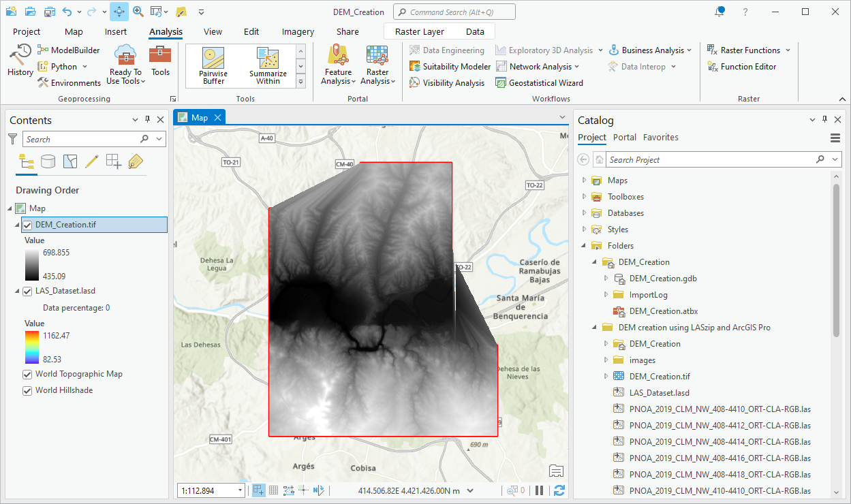The width and height of the screenshot is (851, 504).
Task: Open the geoprocessing History pane
Action: click(x=20, y=60)
